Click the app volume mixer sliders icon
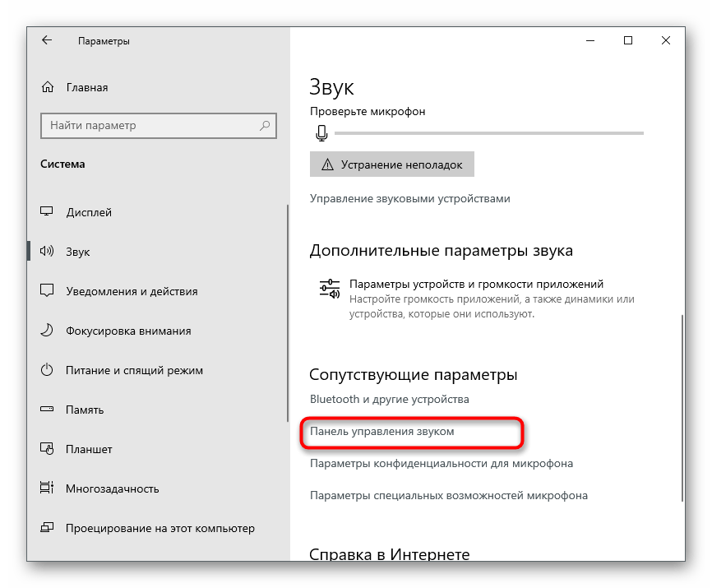The height and width of the screenshot is (588, 712). (x=330, y=289)
